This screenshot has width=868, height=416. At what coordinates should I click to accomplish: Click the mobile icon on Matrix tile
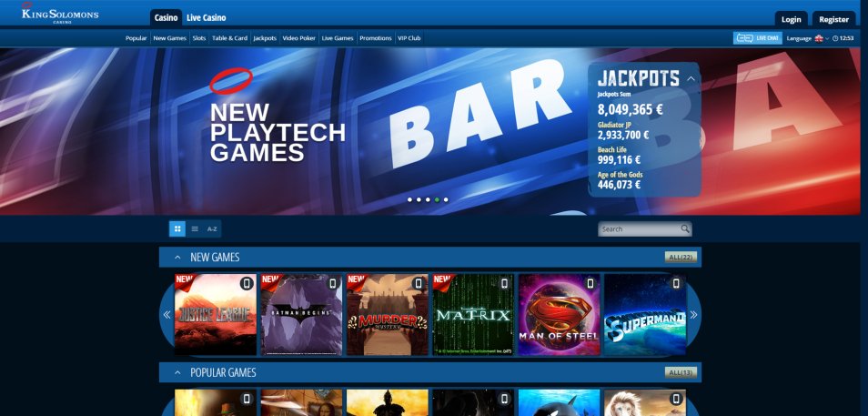(x=504, y=284)
